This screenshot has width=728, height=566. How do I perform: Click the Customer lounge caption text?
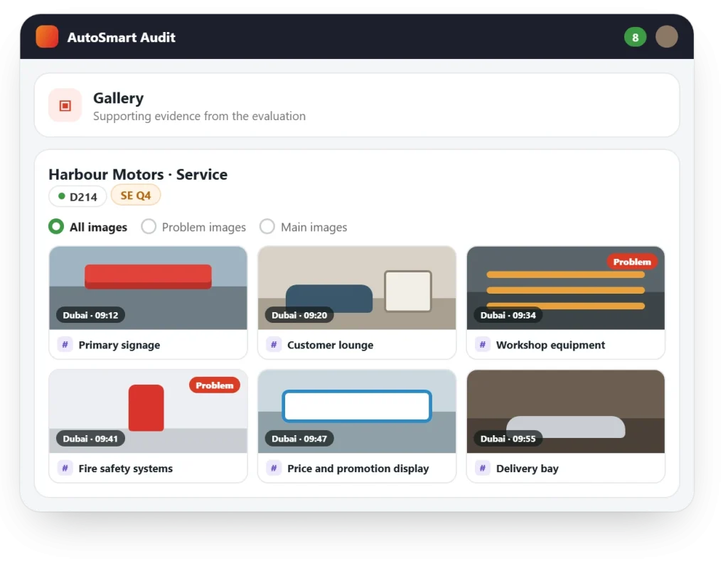click(x=330, y=345)
